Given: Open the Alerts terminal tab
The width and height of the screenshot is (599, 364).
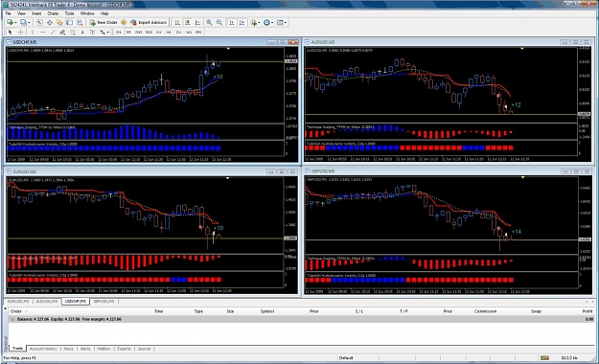Looking at the screenshot, I should pos(85,349).
